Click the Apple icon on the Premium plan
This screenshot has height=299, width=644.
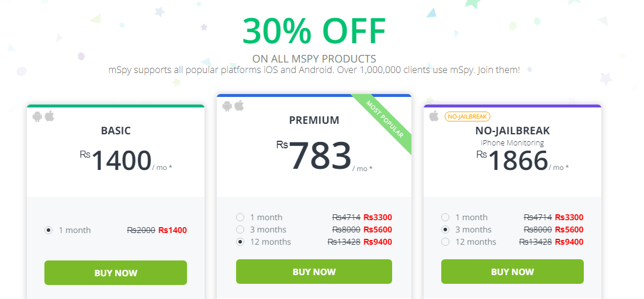[x=240, y=106]
